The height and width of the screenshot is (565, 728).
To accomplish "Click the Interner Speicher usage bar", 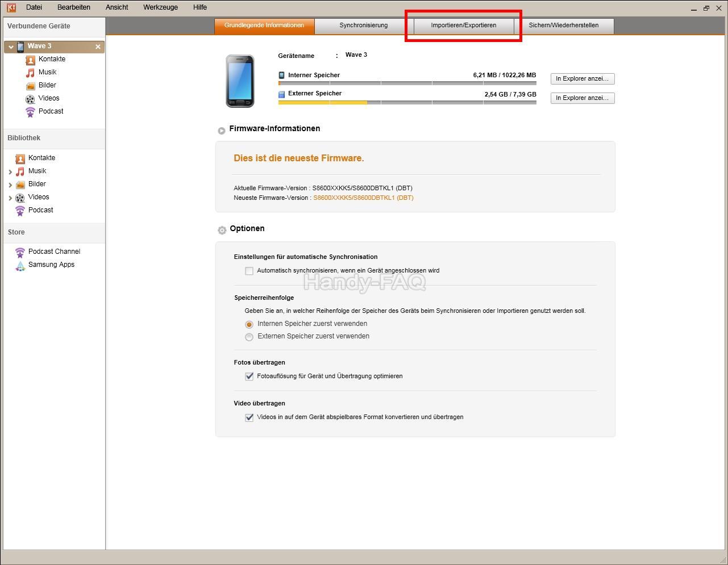I will [407, 83].
